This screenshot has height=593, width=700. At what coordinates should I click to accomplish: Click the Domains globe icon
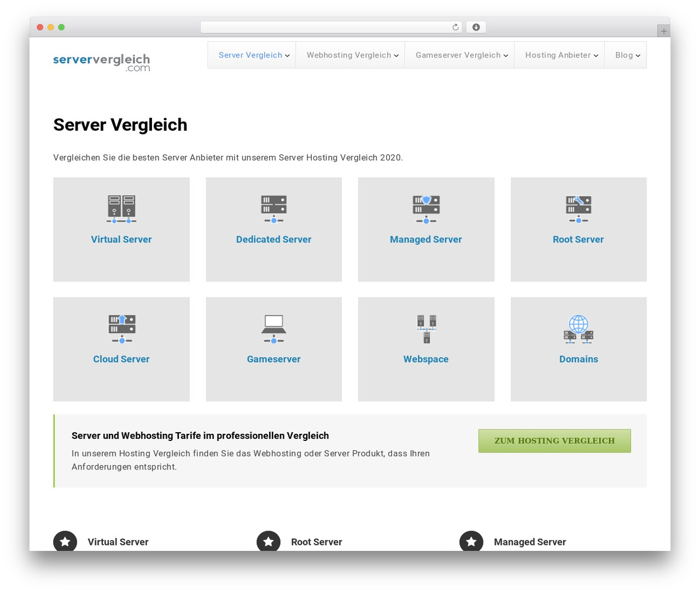pyautogui.click(x=578, y=329)
